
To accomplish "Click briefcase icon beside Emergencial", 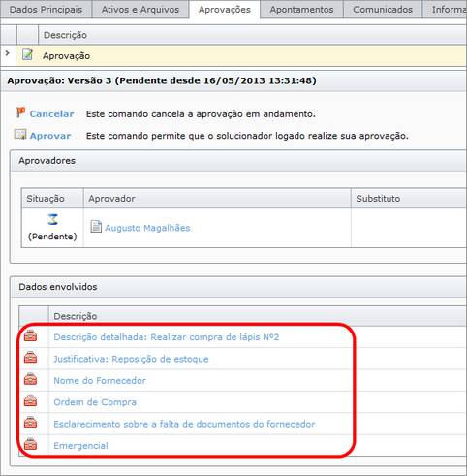I will click(x=30, y=444).
